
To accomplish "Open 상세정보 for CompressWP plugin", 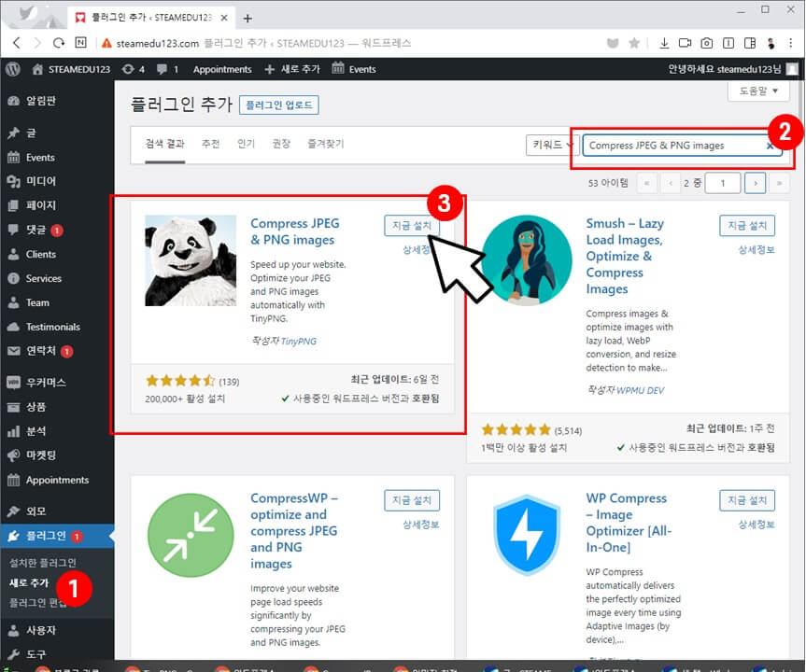I will tap(421, 525).
